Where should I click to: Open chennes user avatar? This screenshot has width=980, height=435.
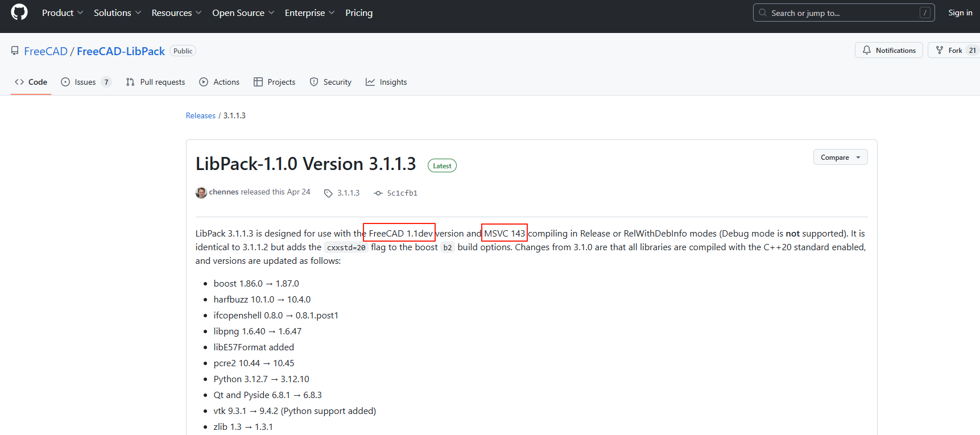(x=201, y=193)
